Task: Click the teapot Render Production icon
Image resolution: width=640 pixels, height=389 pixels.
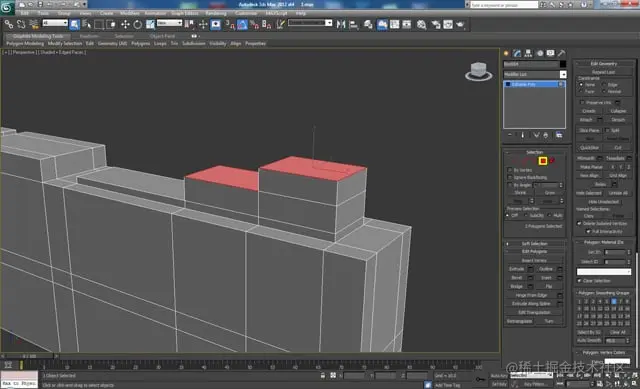Action: [x=460, y=24]
